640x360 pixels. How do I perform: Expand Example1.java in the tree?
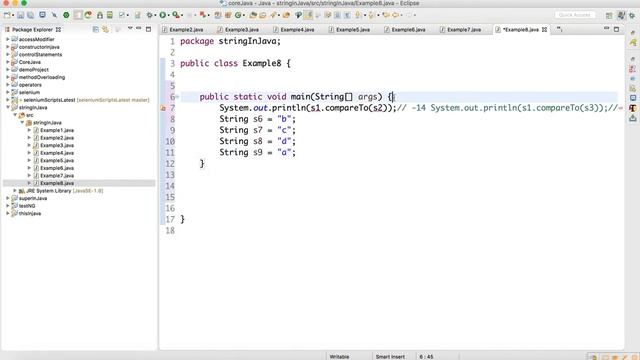[x=29, y=130]
